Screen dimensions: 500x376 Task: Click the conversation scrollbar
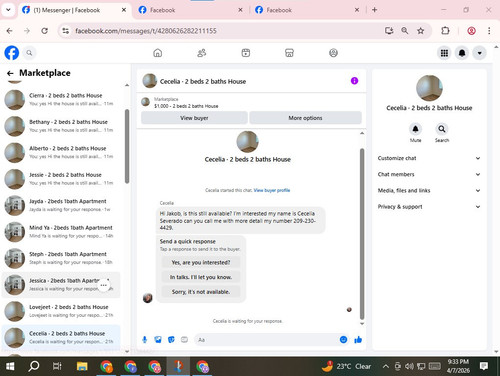pyautogui.click(x=362, y=233)
